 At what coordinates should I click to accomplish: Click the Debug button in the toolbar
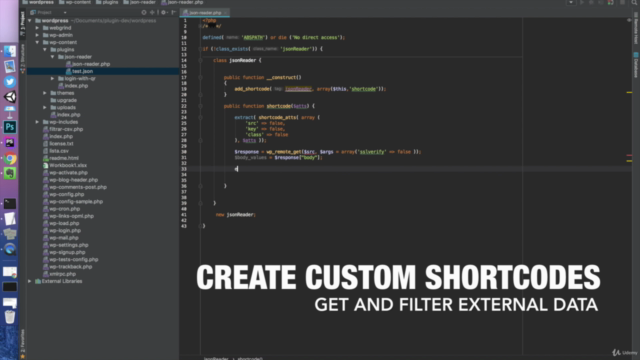(x=591, y=2)
